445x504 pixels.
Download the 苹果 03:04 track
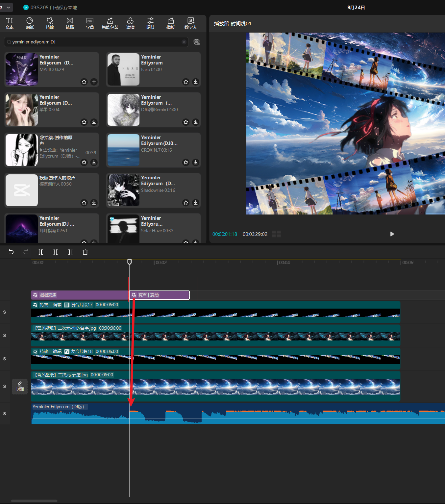[x=94, y=122]
